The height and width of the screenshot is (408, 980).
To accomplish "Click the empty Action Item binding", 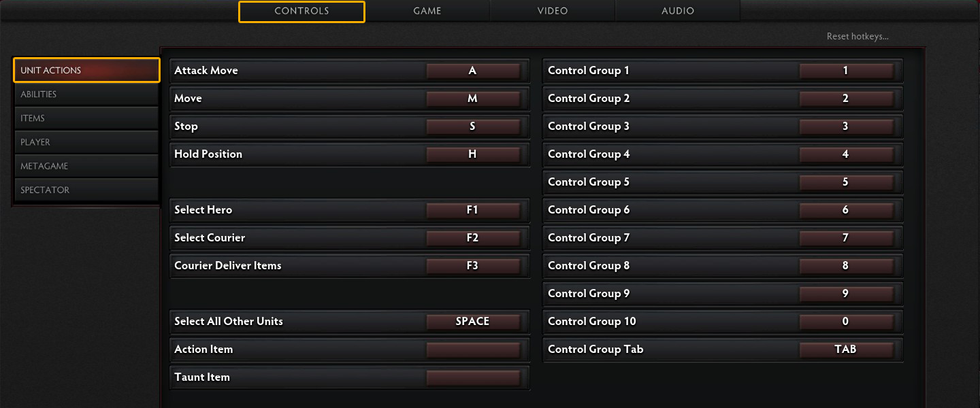I will point(473,350).
